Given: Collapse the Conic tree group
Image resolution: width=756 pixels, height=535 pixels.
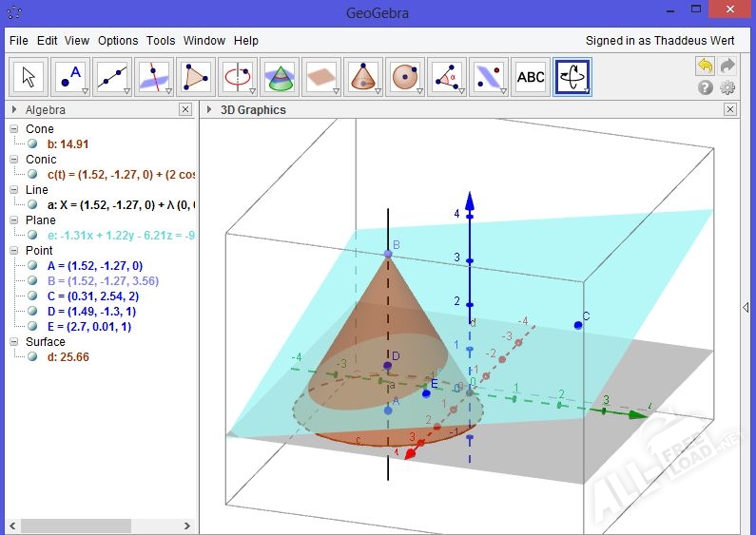Looking at the screenshot, I should tap(14, 160).
